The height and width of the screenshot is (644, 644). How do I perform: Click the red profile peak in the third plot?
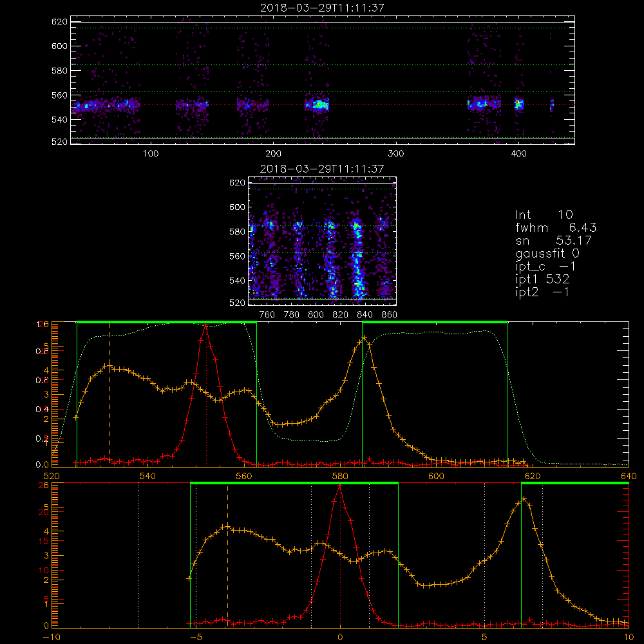[206, 326]
